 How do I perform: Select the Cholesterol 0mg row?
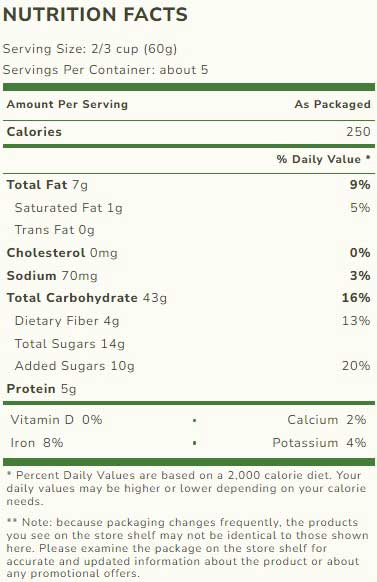188,253
